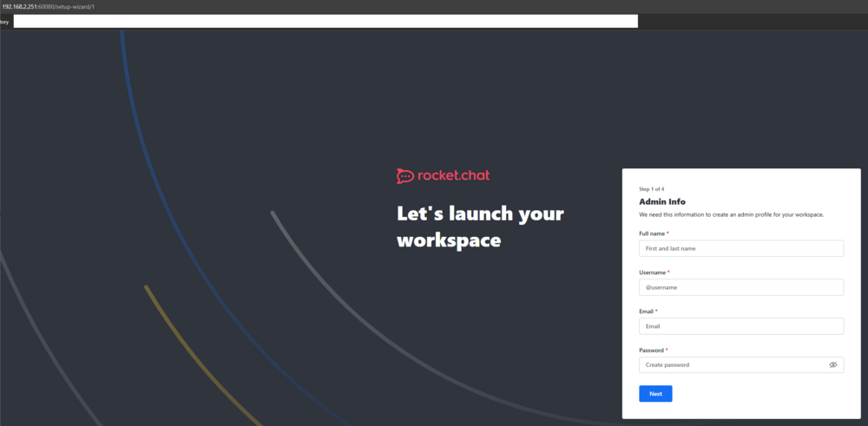
Task: Click the white bookmarks bar field
Action: [325, 22]
